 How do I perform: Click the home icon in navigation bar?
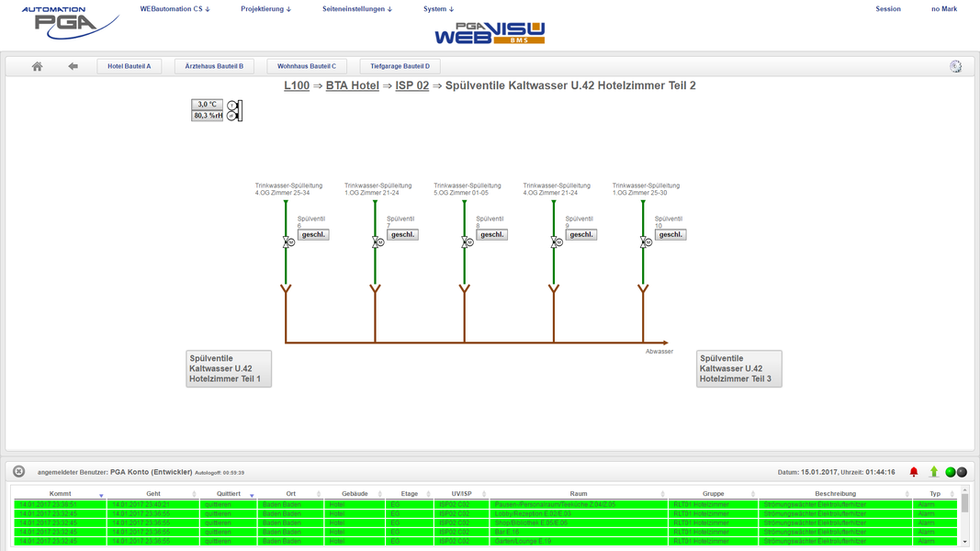pyautogui.click(x=37, y=66)
